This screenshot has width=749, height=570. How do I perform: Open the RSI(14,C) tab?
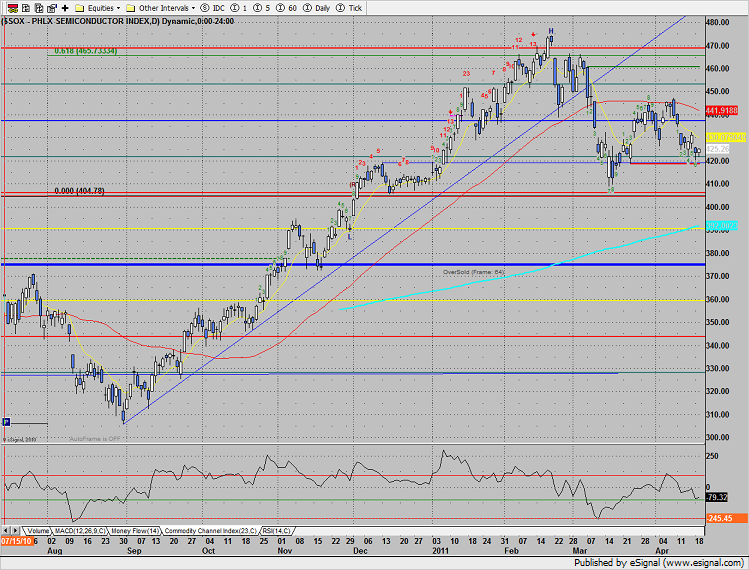click(276, 531)
